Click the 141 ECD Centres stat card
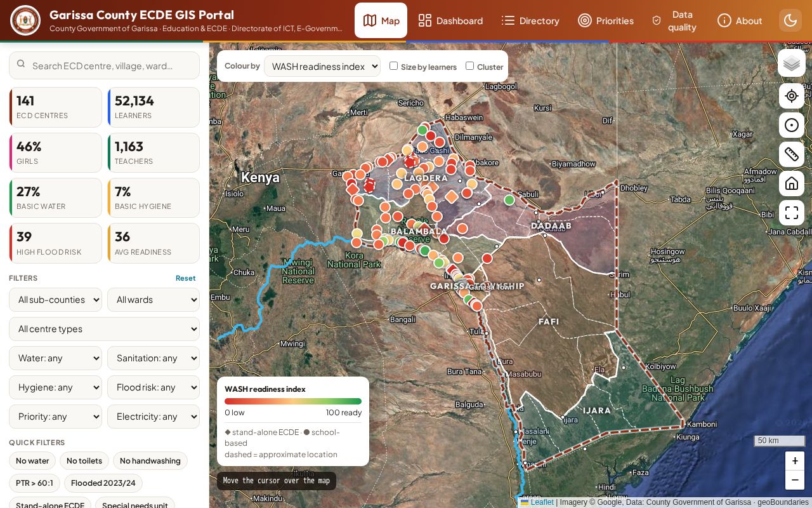The height and width of the screenshot is (508, 812). (55, 107)
